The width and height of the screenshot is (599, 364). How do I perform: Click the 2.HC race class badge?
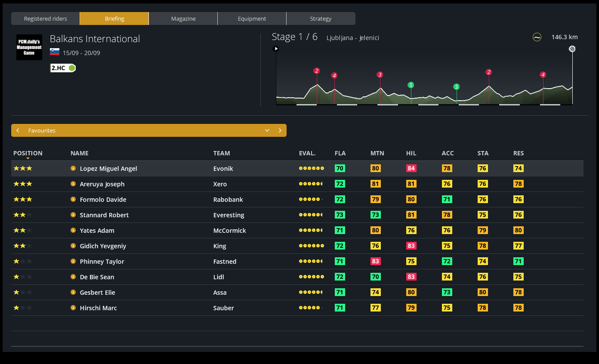pyautogui.click(x=63, y=68)
